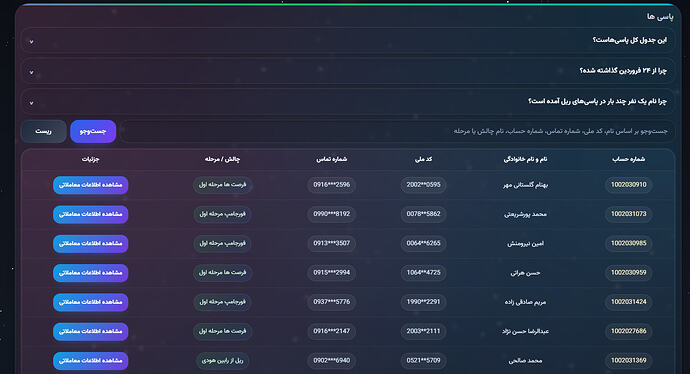Image resolution: width=690 pixels, height=374 pixels.
Task: Select account number badge 1002031424
Action: point(628,302)
